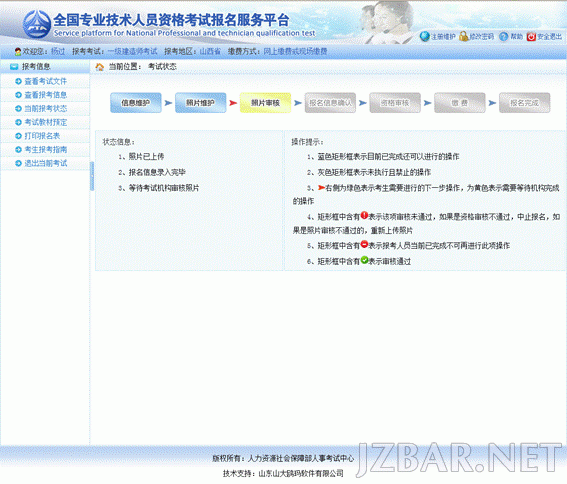The image size is (567, 484).
Task: Click the 报考信息 panel header icon
Action: [x=14, y=67]
